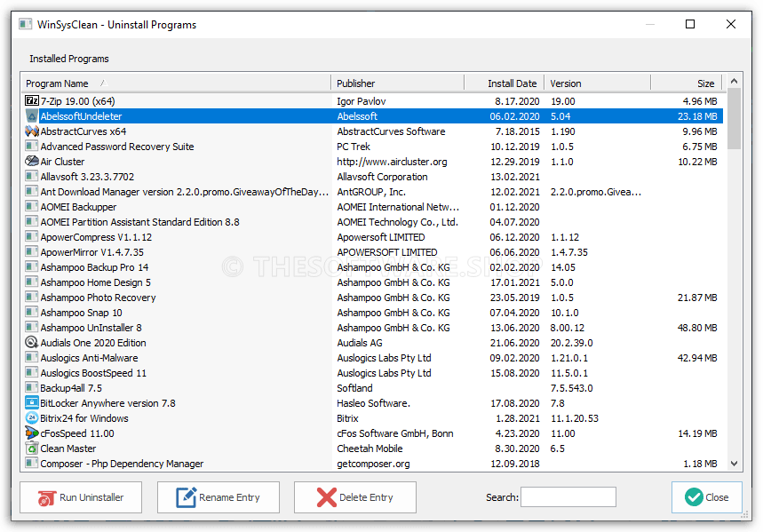Click the scrollbar down arrow
This screenshot has height=532, width=763.
pos(735,464)
